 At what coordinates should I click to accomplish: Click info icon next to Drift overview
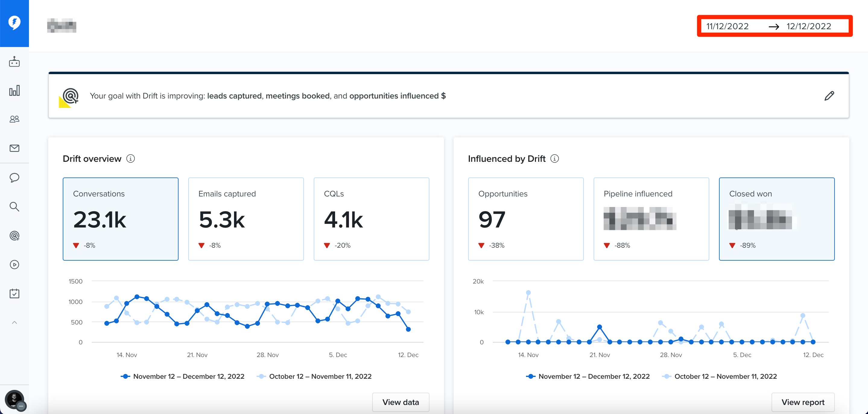tap(130, 158)
